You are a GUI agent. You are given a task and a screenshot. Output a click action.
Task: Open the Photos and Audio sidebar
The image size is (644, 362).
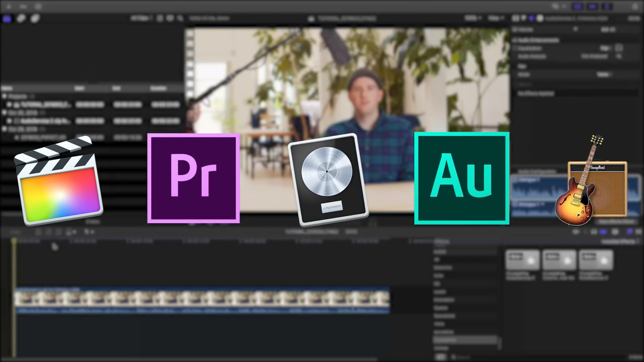click(x=21, y=18)
